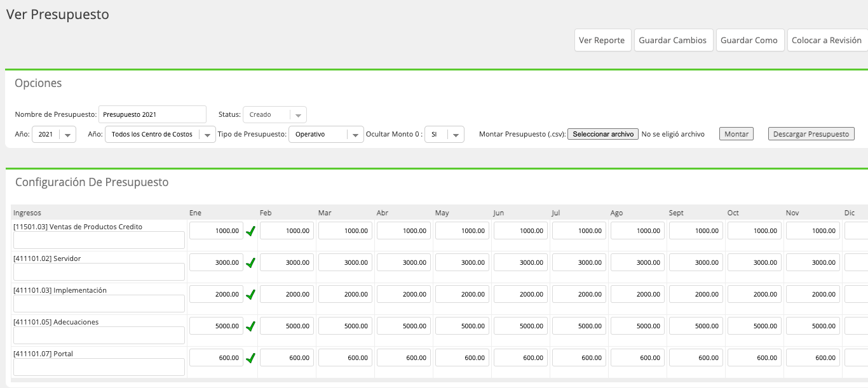Click the [411101.03] Implementación account label

coord(60,290)
